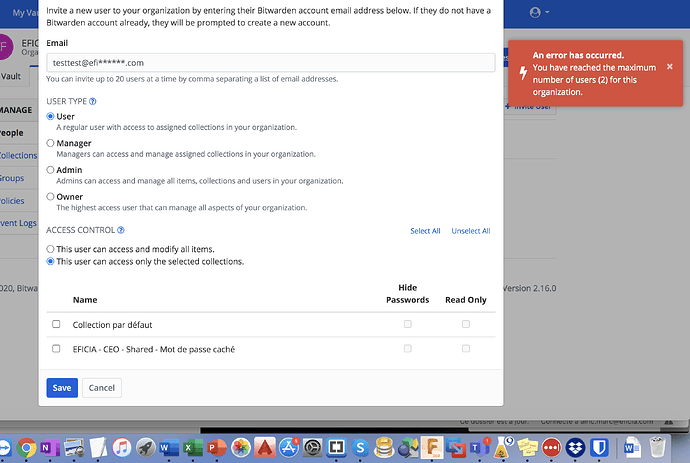Open OneNote from the dock
Screen dimensions: 690x463
pos(50,448)
